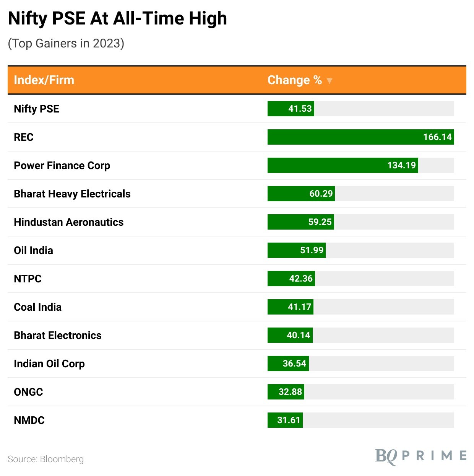This screenshot has width=474, height=476.
Task: Click the Hindustan Aeronautics 59.25 bar
Action: click(x=300, y=222)
